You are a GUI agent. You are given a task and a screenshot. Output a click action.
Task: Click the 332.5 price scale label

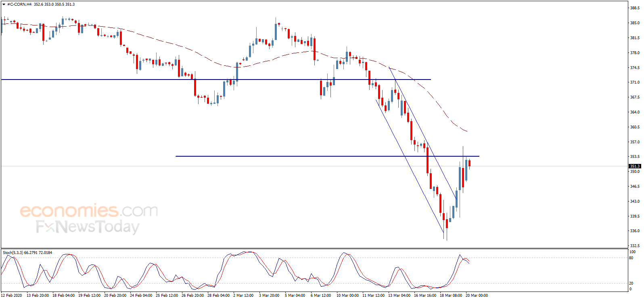635,246
